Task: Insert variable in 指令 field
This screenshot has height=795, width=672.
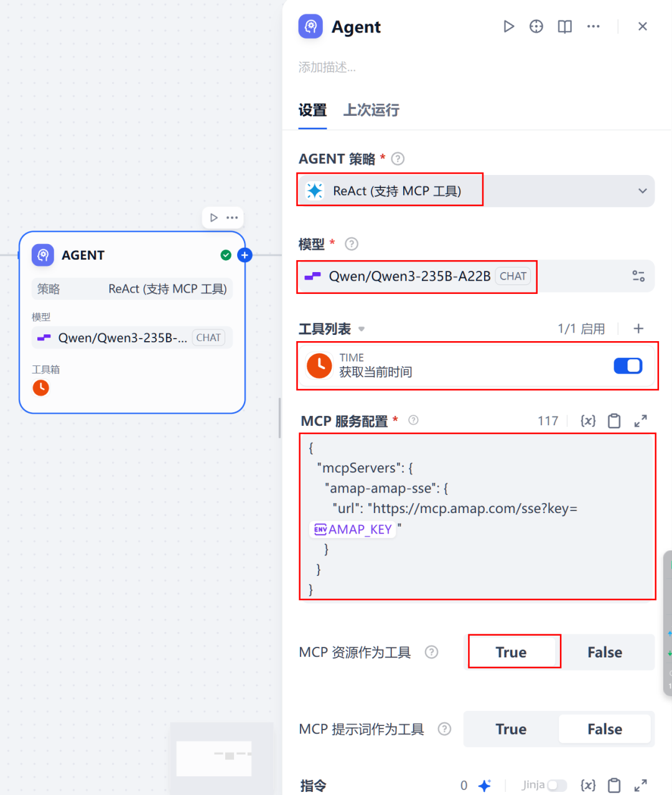Action: tap(588, 786)
